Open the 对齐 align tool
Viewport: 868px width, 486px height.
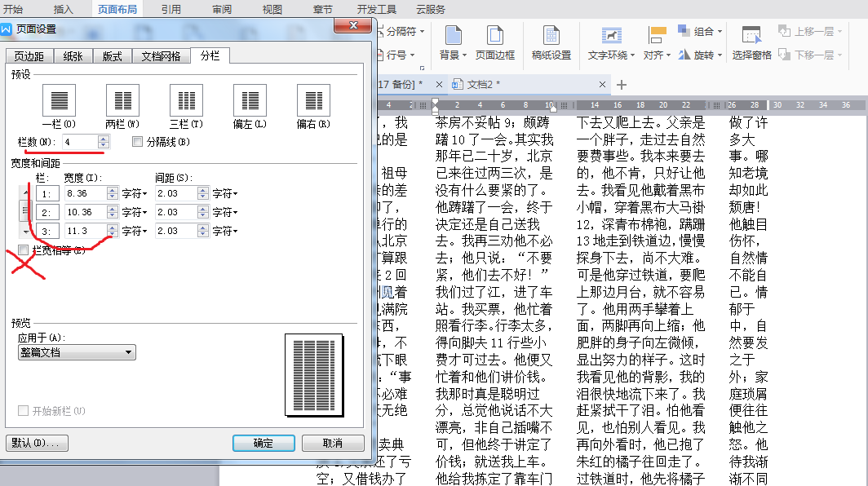657,42
